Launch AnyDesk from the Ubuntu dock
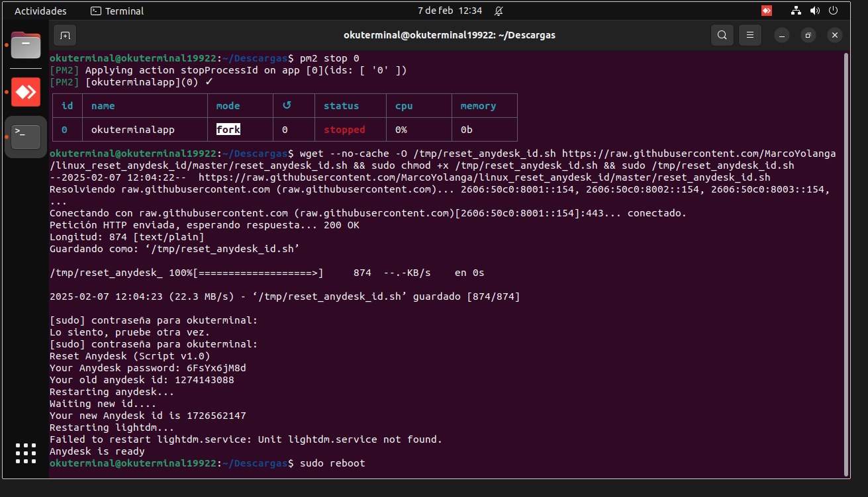Image resolution: width=868 pixels, height=497 pixels. [26, 92]
